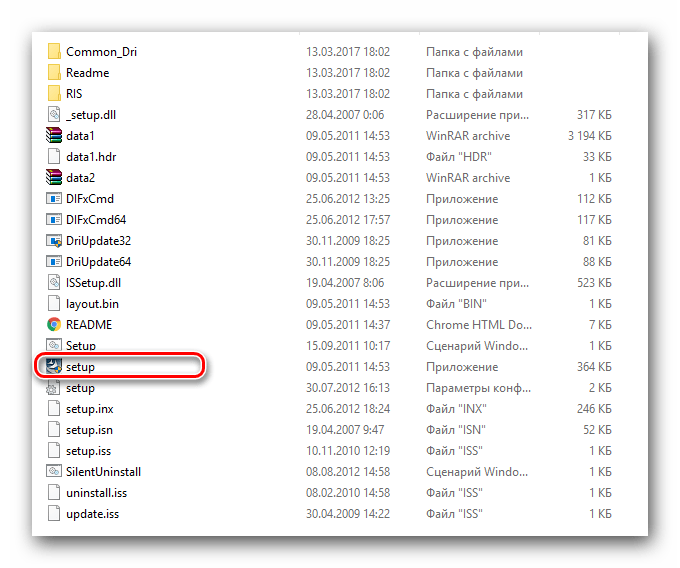Select the Chrome icon beside README
Screen dimensions: 680x568
[54, 325]
